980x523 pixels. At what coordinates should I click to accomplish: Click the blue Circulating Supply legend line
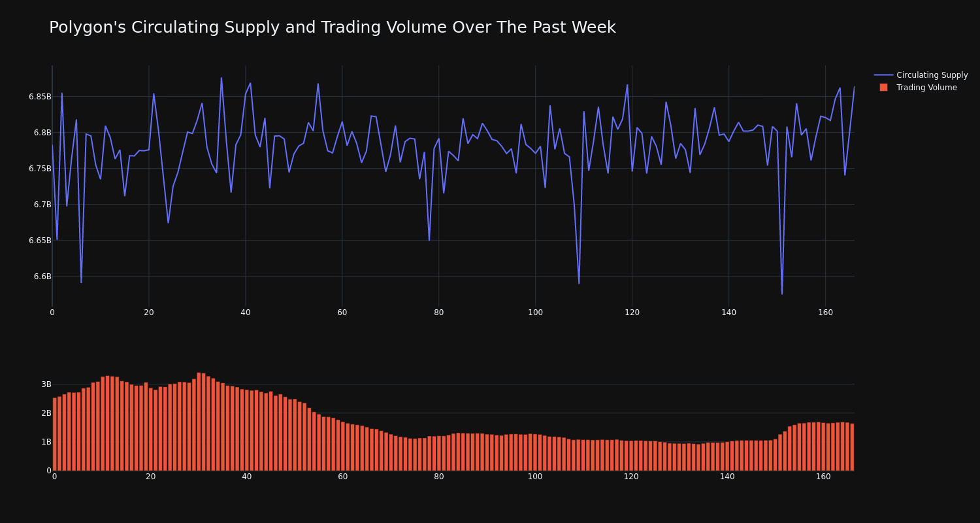[x=883, y=75]
